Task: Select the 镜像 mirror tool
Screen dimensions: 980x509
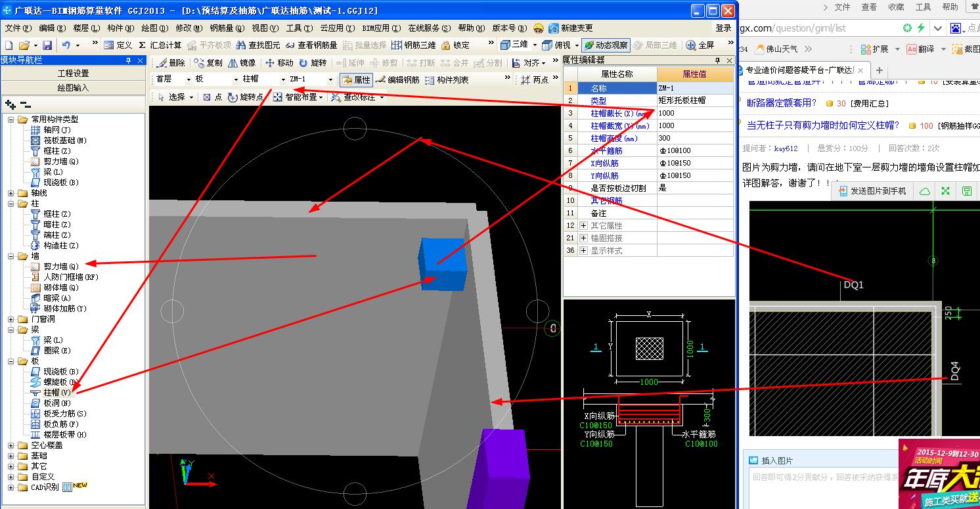Action: tap(242, 62)
